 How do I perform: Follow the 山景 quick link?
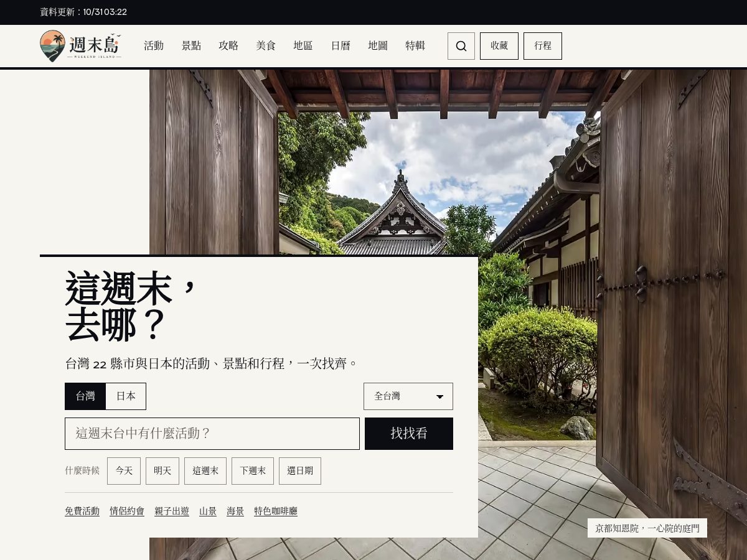[208, 511]
